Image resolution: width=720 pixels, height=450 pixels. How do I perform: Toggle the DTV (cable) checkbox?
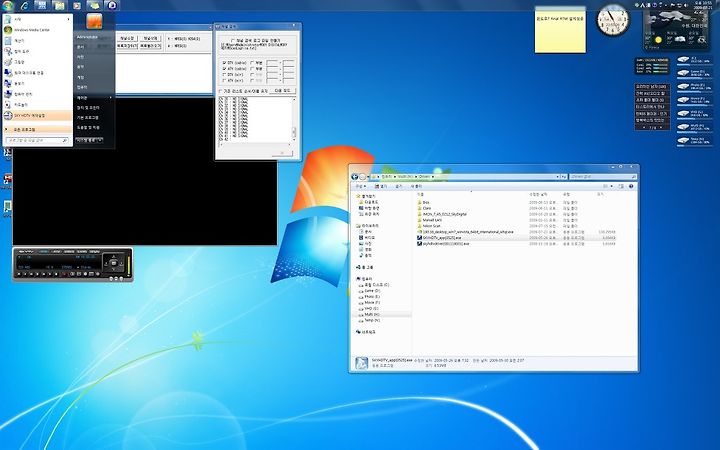click(x=224, y=62)
